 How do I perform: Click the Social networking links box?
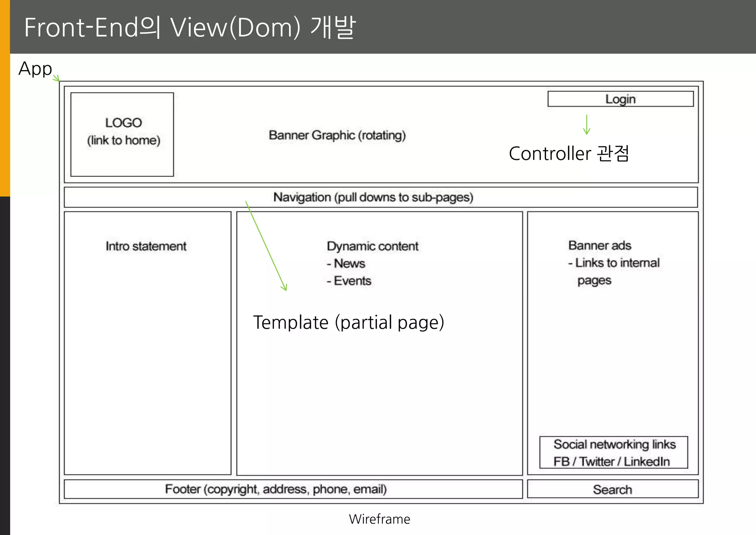pos(614,453)
